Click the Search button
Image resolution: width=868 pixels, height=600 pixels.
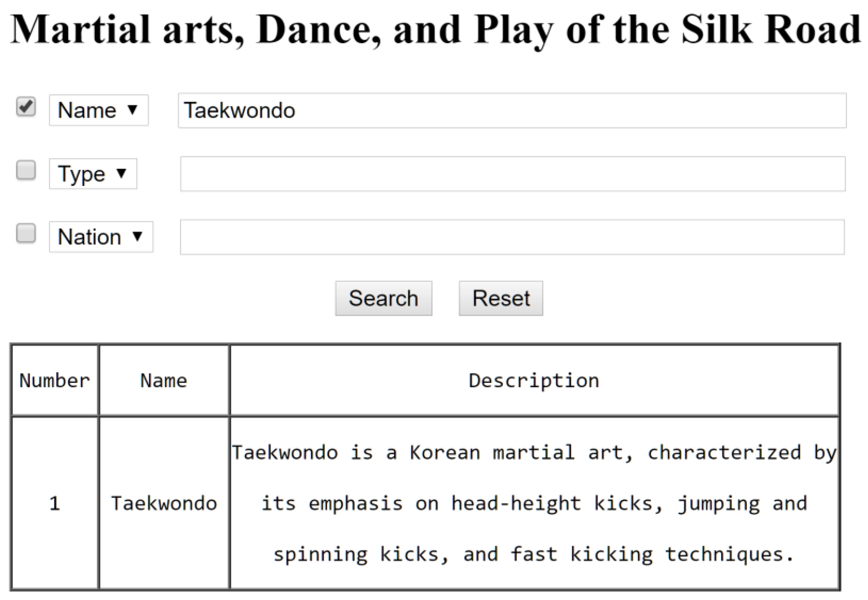(x=383, y=298)
